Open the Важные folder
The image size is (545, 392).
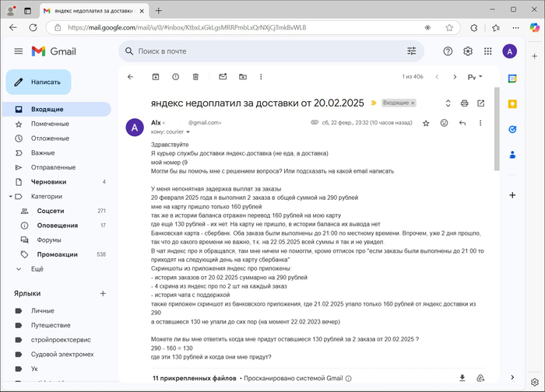click(57, 152)
